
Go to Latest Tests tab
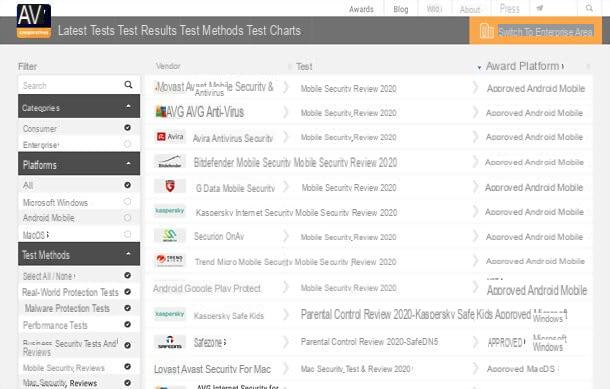click(x=86, y=30)
